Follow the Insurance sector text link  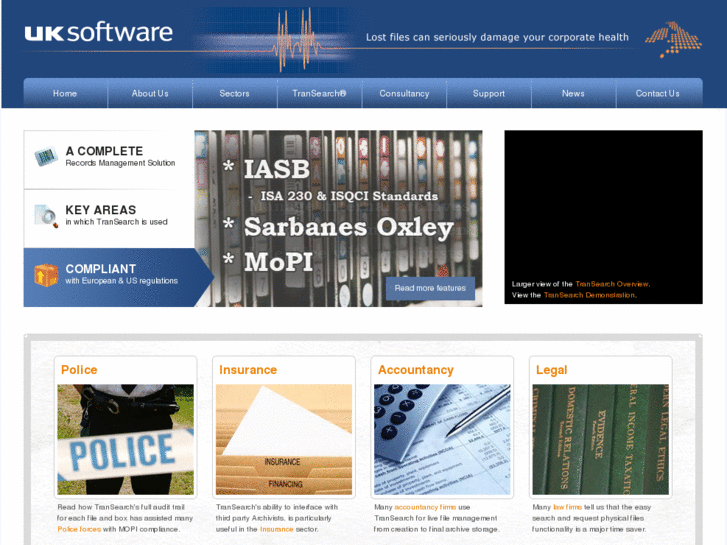tap(276, 529)
